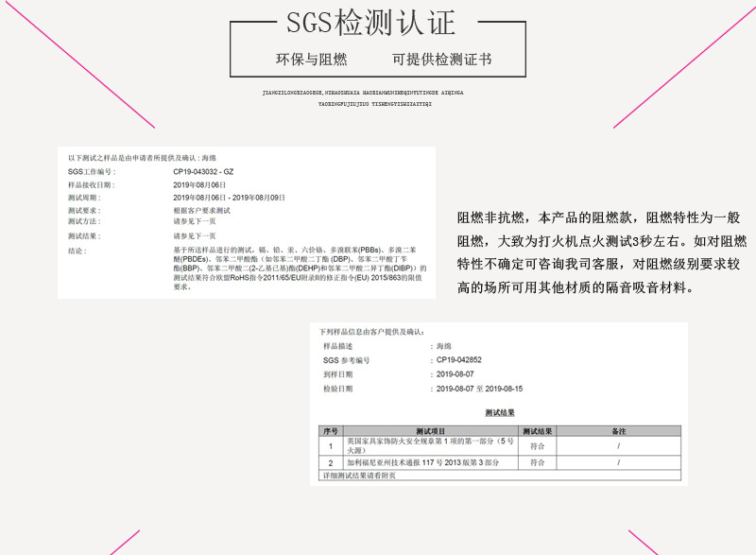Image resolution: width=756 pixels, height=555 pixels.
Task: Click '下列样品信息由客户提供及确认:' line
Action: click(x=371, y=332)
